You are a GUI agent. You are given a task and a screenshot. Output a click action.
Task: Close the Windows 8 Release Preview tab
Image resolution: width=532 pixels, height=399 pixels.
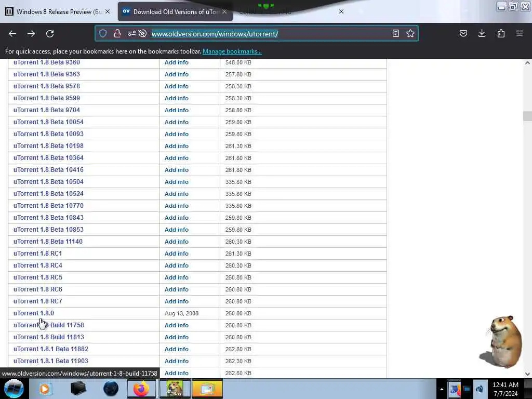tap(108, 11)
